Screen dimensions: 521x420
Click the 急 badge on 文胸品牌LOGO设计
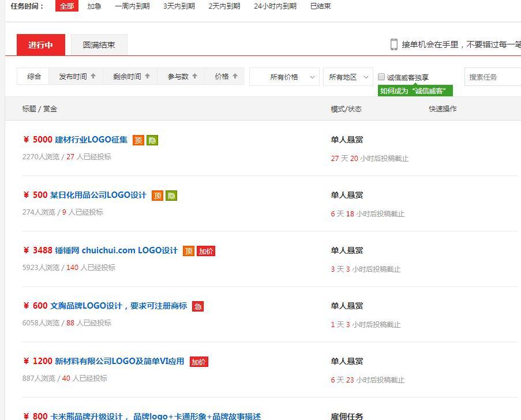(198, 306)
